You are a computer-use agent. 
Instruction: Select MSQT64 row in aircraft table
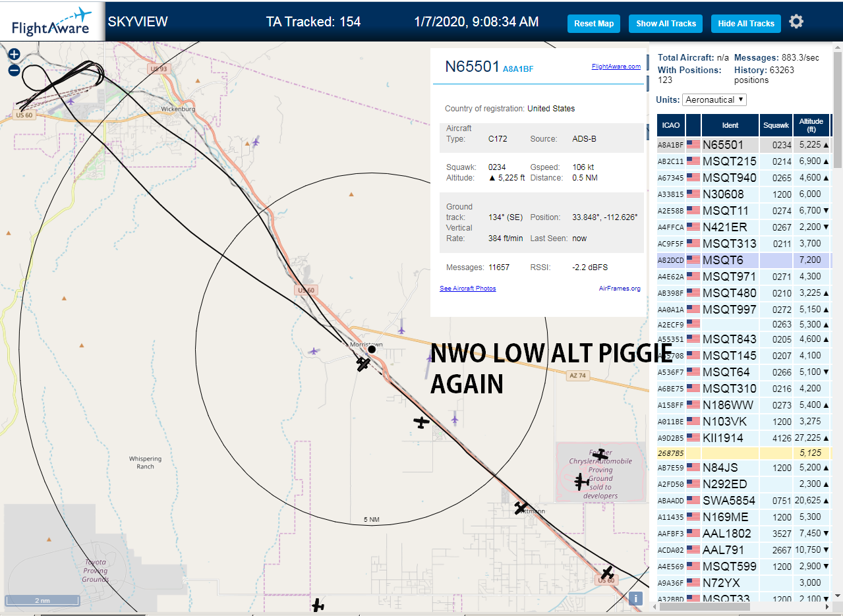pyautogui.click(x=743, y=372)
